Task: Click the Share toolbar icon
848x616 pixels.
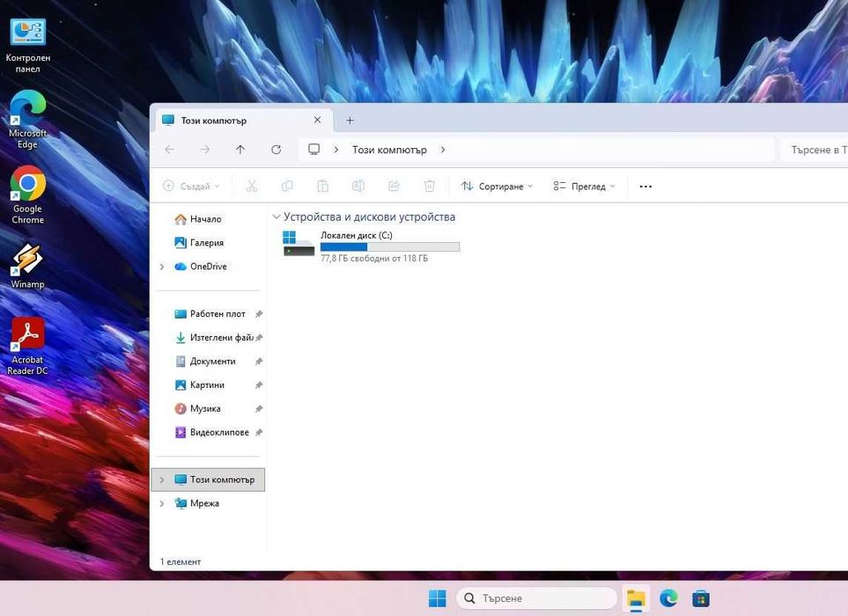Action: (x=394, y=187)
